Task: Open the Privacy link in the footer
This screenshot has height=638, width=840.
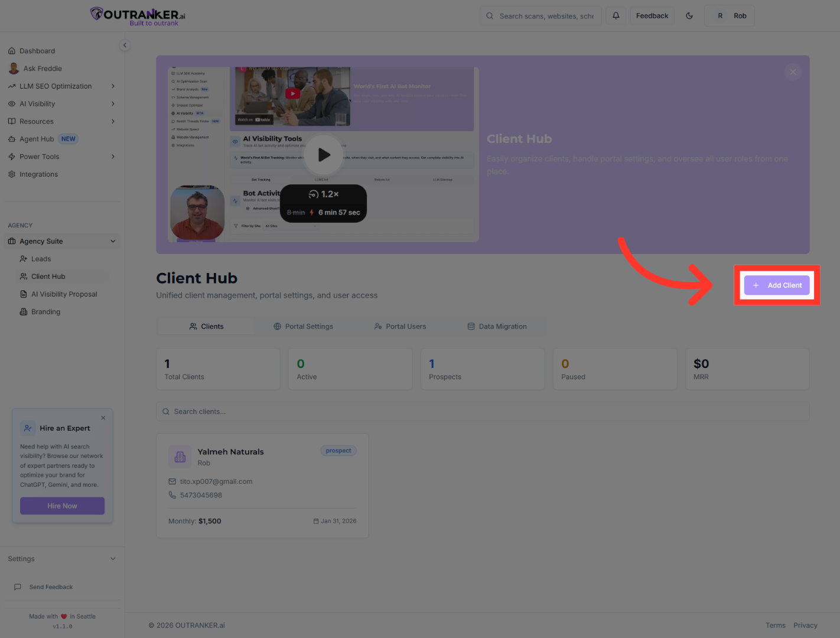Action: coord(805,626)
